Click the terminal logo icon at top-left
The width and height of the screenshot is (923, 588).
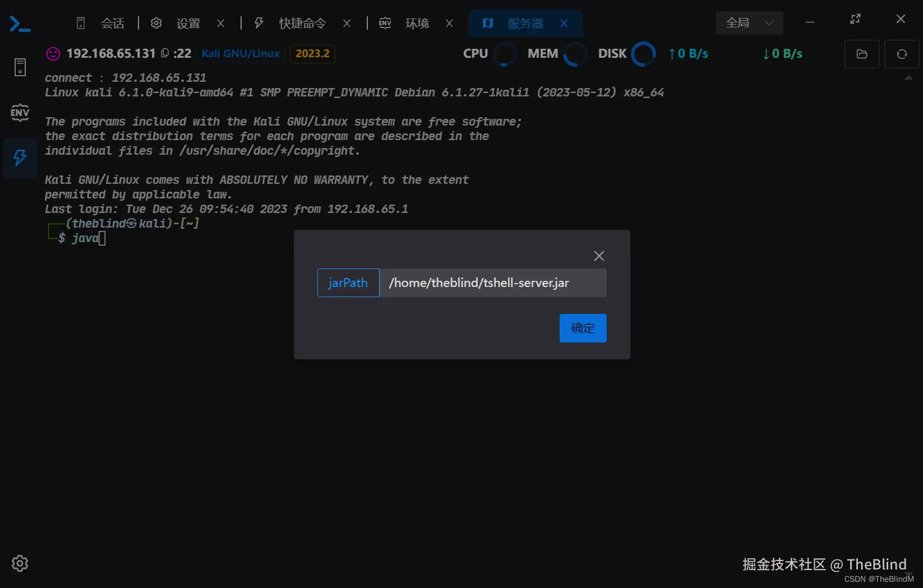(x=20, y=24)
